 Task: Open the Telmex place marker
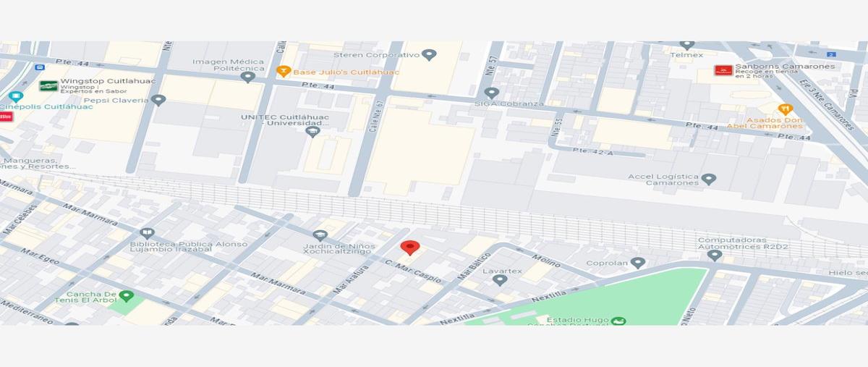687,45
